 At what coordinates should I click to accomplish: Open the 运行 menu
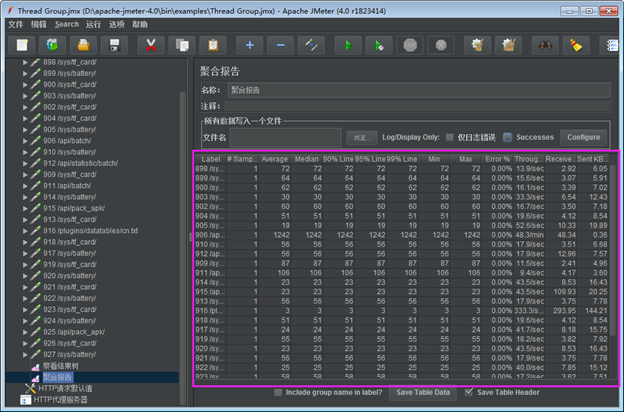click(x=94, y=24)
